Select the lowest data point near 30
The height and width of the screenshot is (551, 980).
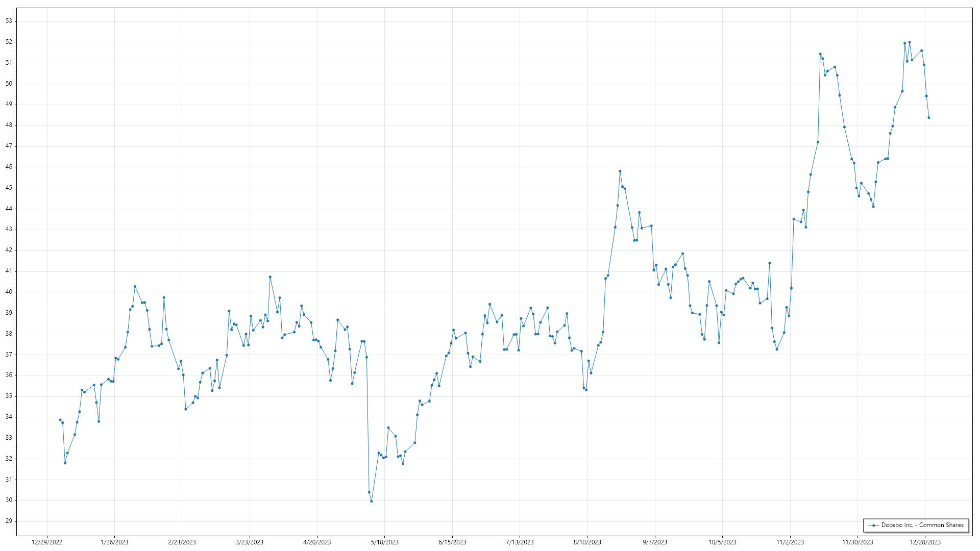coord(372,501)
